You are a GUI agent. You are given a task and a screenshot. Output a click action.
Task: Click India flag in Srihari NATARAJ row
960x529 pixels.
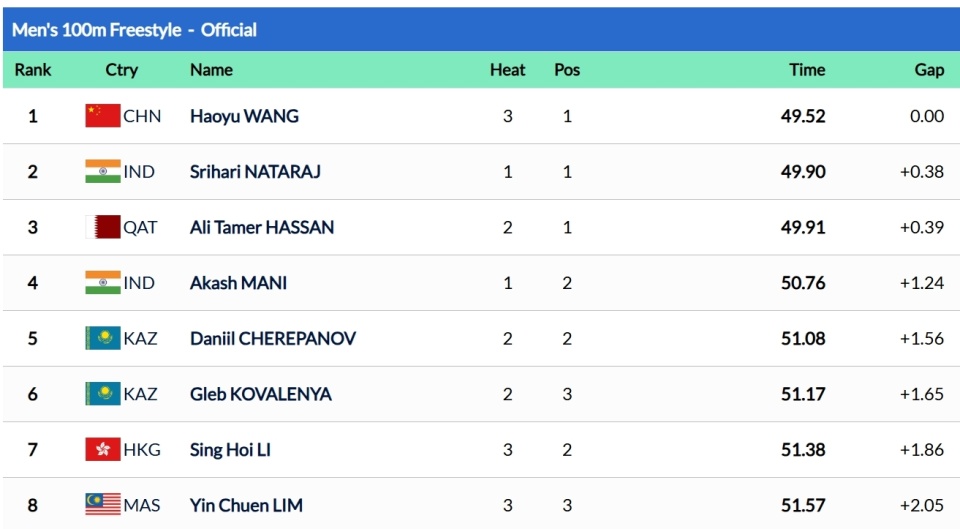click(x=103, y=172)
